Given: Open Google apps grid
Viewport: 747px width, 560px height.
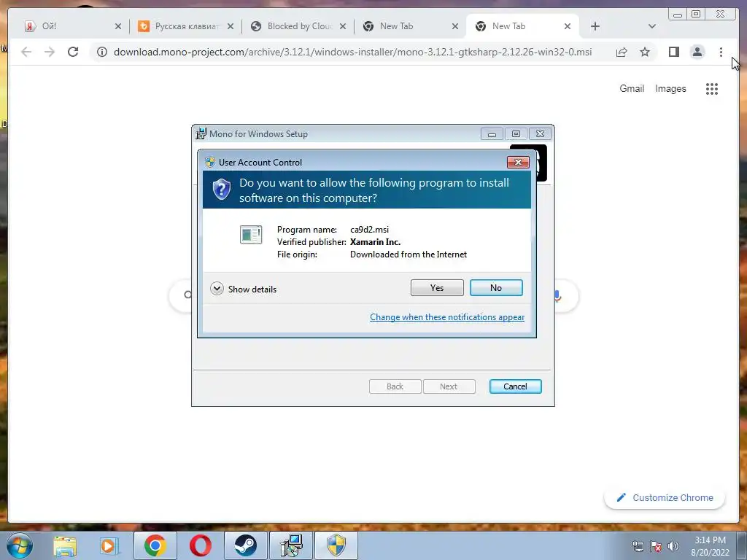Looking at the screenshot, I should pyautogui.click(x=712, y=88).
